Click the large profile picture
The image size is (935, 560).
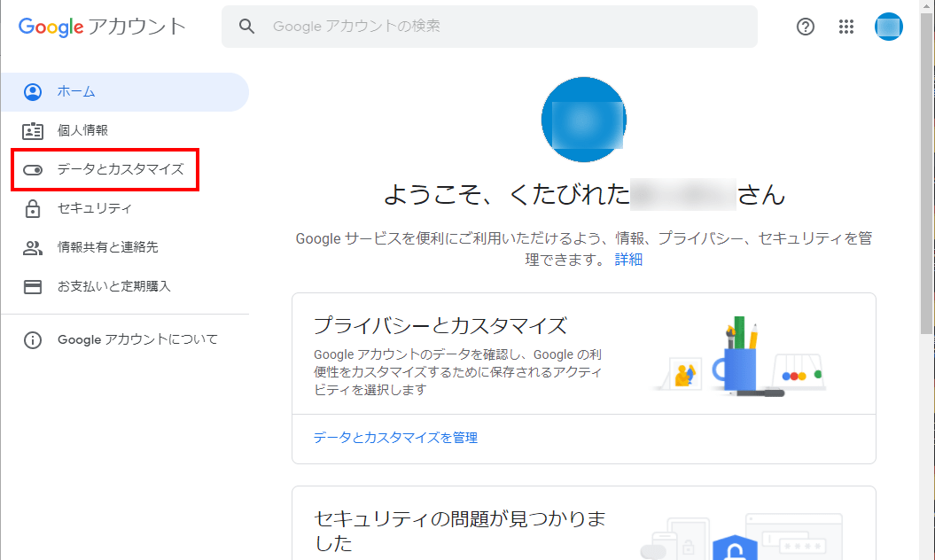point(584,120)
